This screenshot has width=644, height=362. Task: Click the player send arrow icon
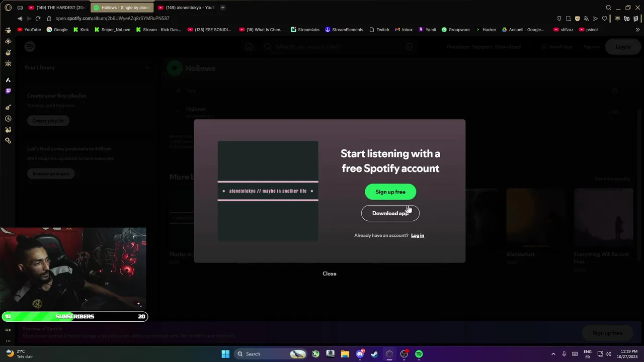click(595, 19)
